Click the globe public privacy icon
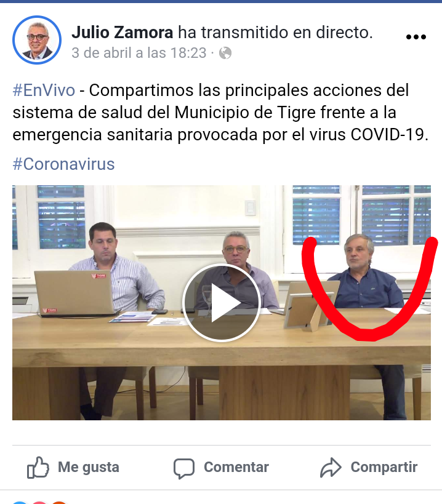This screenshot has width=442, height=504. click(x=225, y=53)
